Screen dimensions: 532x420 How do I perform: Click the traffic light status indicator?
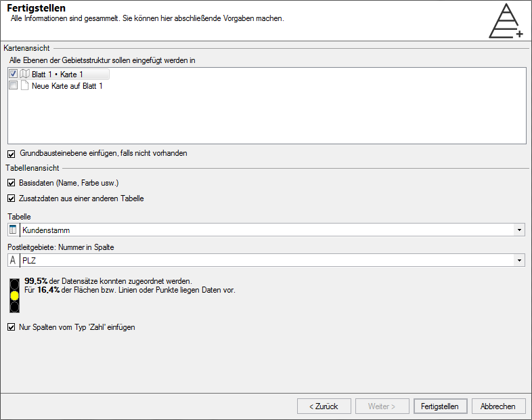point(15,296)
